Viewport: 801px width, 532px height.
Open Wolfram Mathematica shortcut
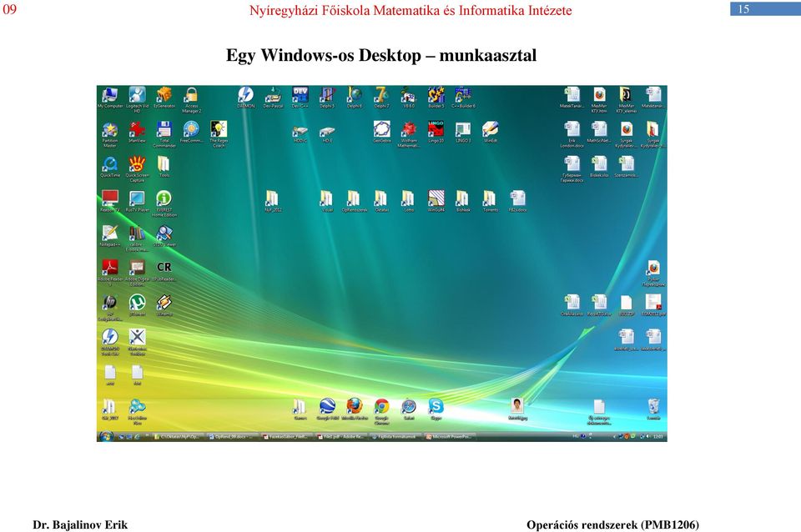pyautogui.click(x=408, y=134)
